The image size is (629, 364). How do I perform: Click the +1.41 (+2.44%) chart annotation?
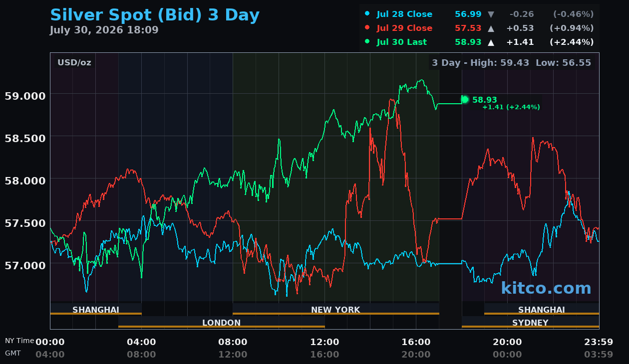coord(511,107)
